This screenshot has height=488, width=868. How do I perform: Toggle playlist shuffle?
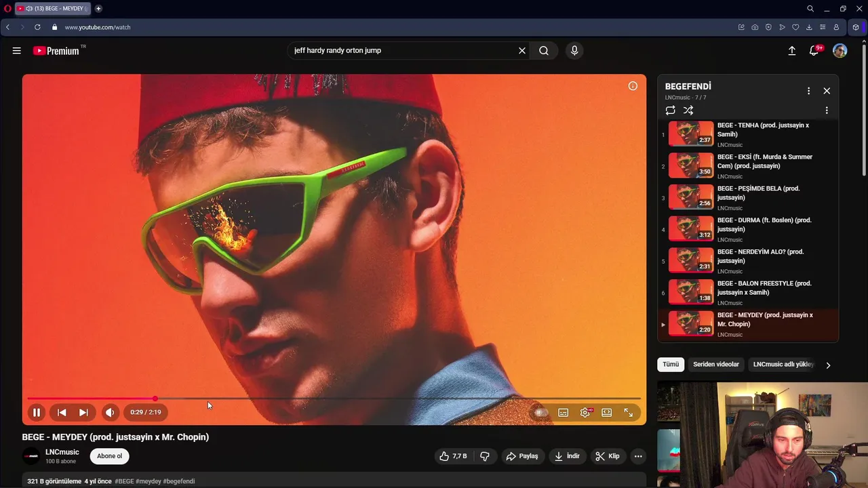[688, 110]
